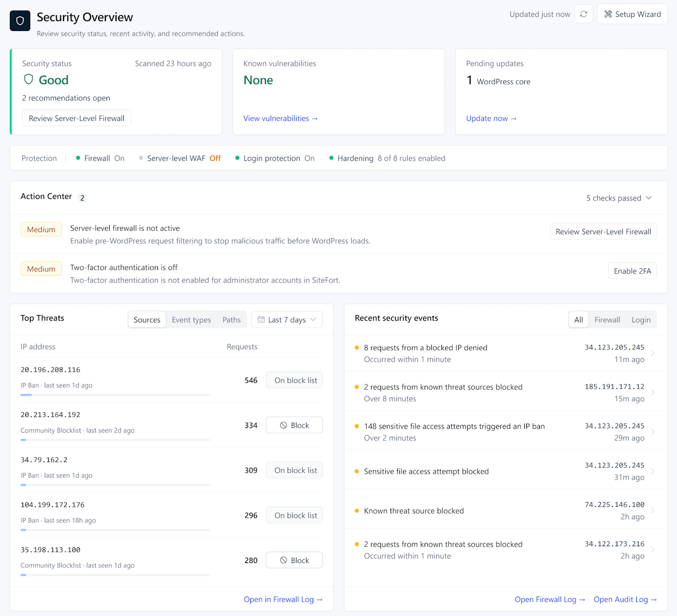Screen dimensions: 677x616
Task: Click the Medium badge for server-level firewall
Action: [x=41, y=229]
